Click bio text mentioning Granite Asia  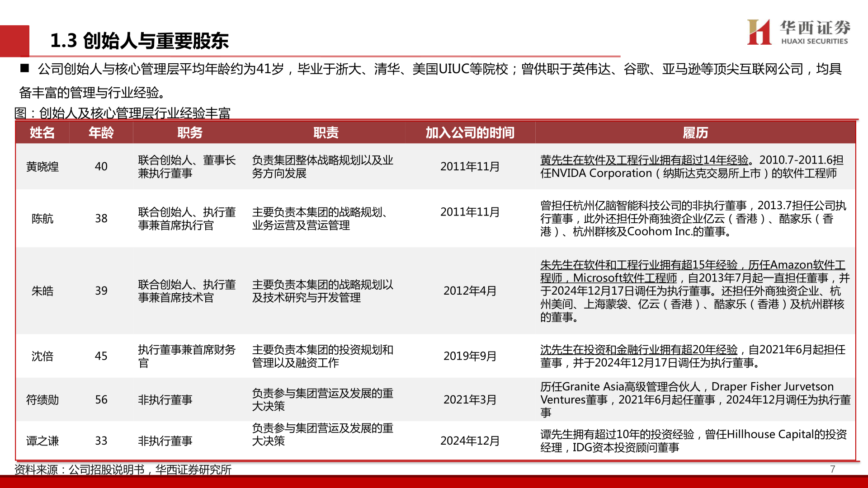695,400
